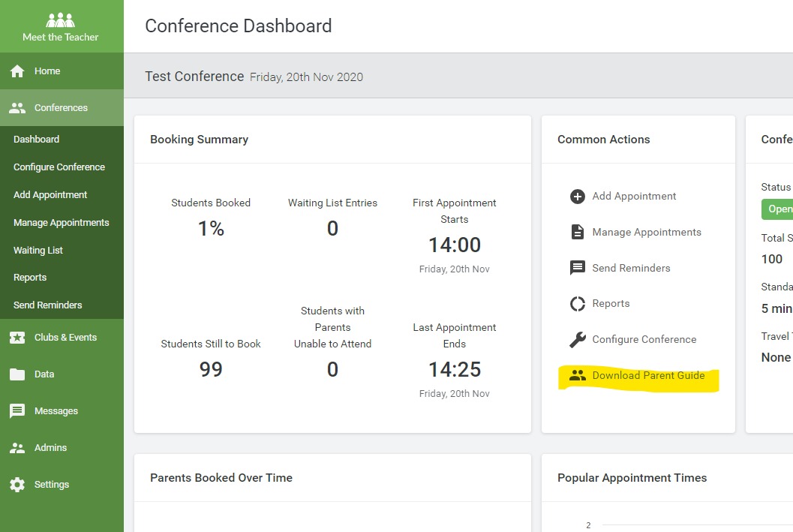793x532 pixels.
Task: Select Send Reminders in the sidebar submenu
Action: tap(47, 305)
